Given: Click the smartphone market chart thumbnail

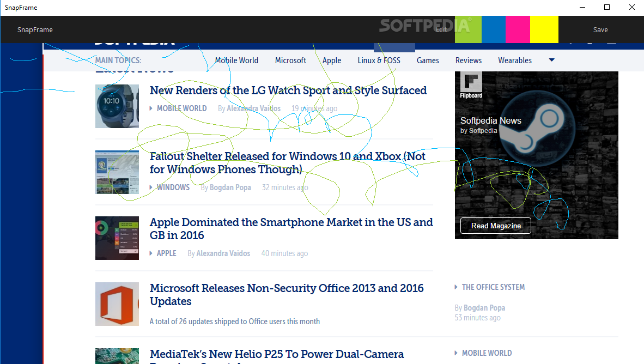Looking at the screenshot, I should click(117, 238).
